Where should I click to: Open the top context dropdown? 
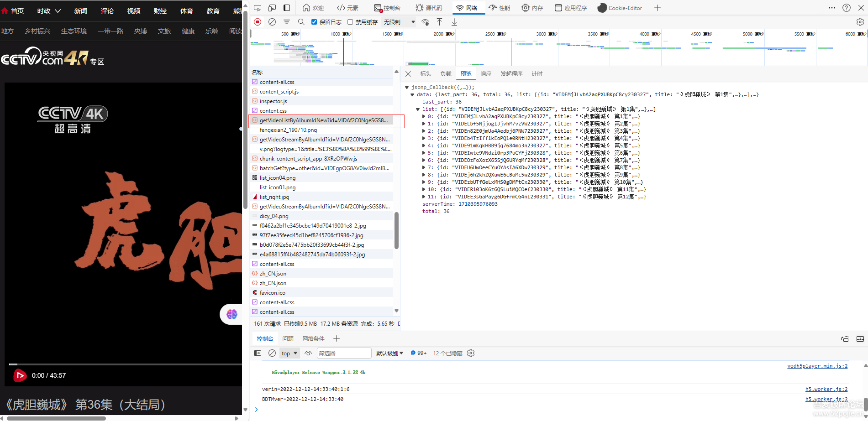(x=289, y=353)
